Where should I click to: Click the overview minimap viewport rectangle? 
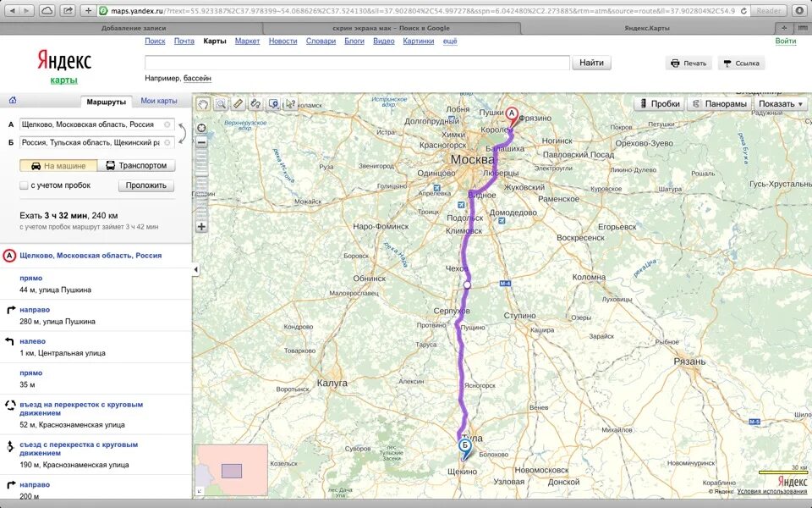tap(232, 471)
